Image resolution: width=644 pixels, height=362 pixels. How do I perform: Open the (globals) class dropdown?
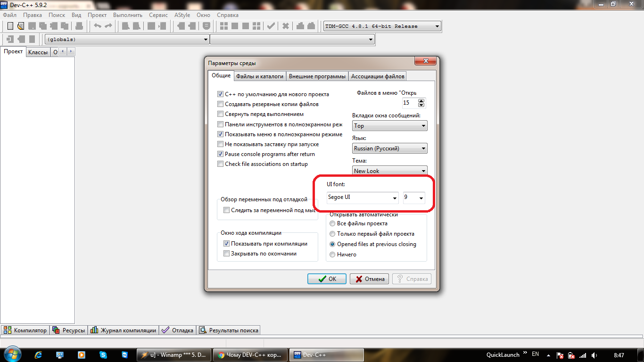click(x=127, y=40)
